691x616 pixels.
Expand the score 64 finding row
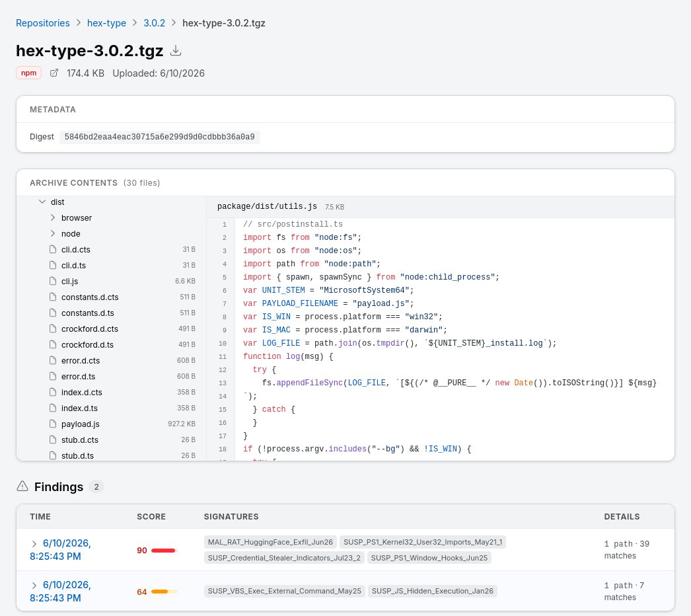click(x=34, y=585)
